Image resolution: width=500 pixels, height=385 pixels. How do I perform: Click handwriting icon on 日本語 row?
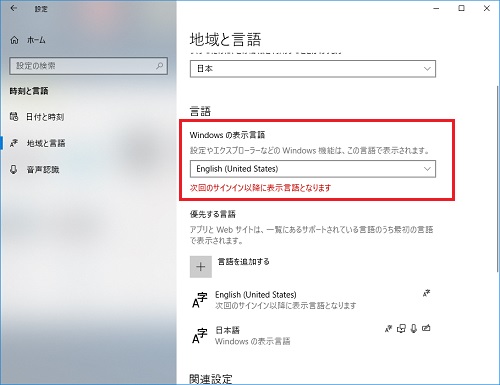pos(426,328)
